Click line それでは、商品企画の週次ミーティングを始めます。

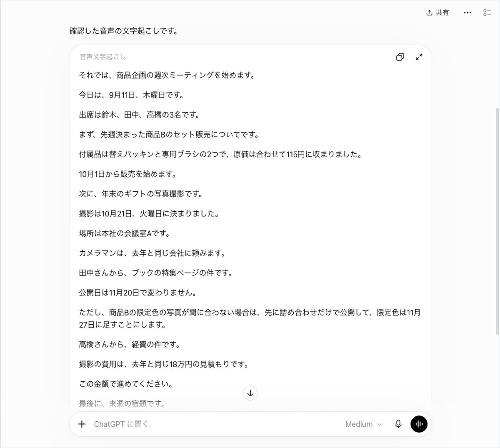click(167, 75)
